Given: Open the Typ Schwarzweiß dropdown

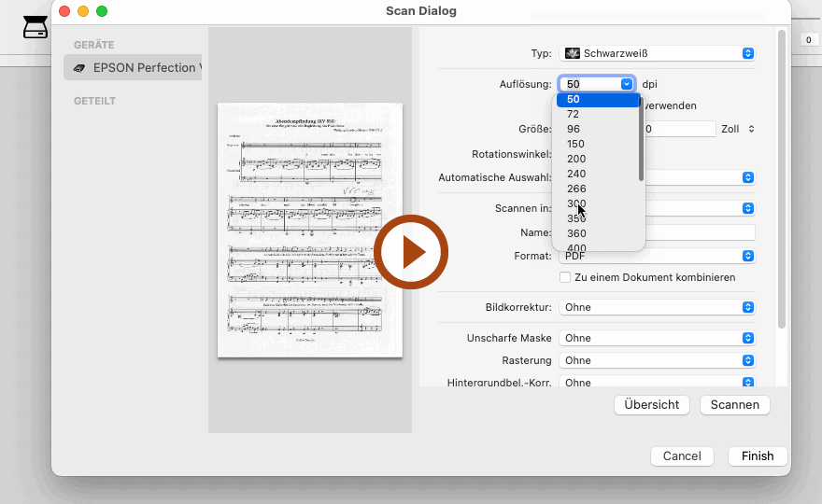Looking at the screenshot, I should [658, 53].
